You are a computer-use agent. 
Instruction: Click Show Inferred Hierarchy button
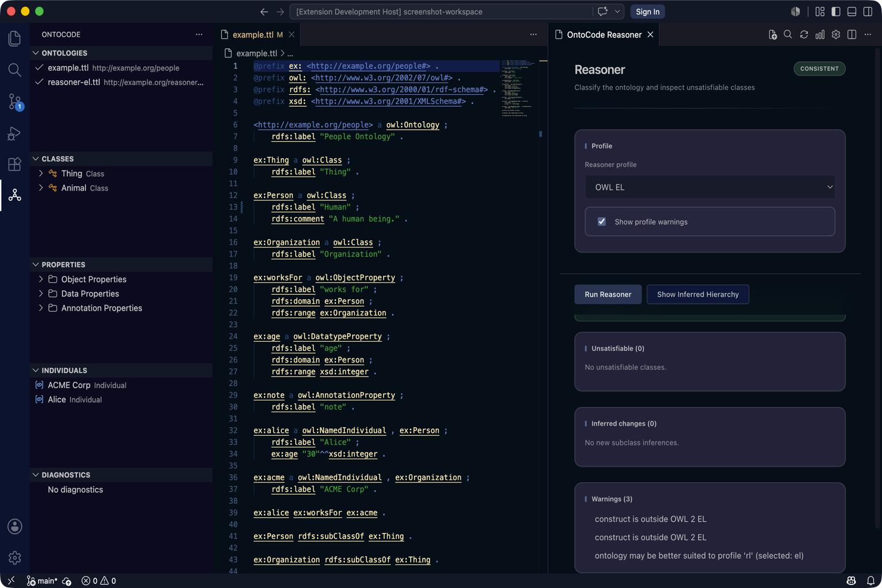tap(698, 295)
